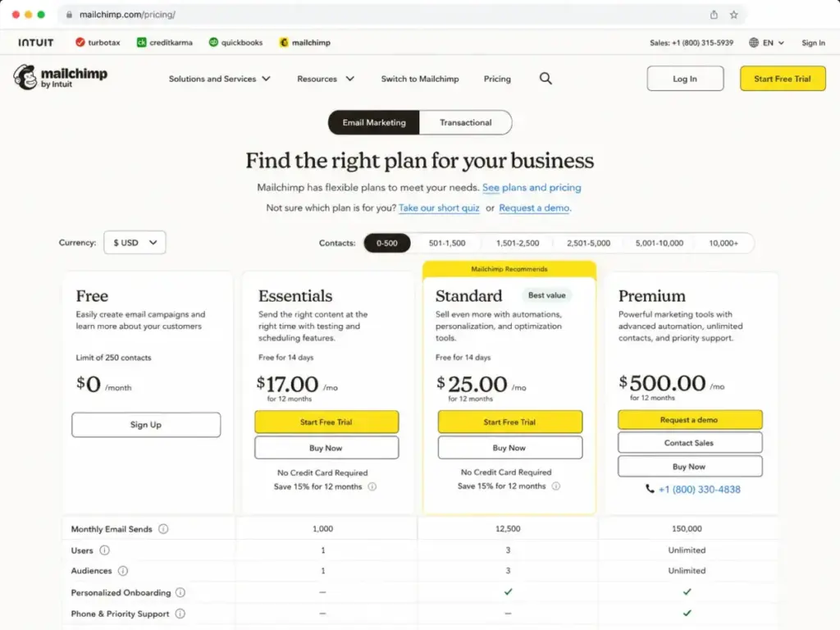Click Standard's Best value badge
Screen dimensions: 840x630
click(x=546, y=295)
